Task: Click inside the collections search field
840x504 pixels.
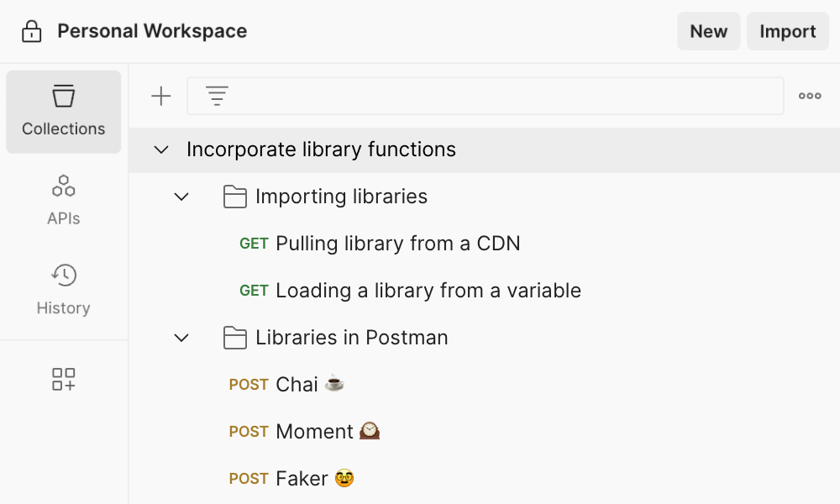Action: pos(504,95)
